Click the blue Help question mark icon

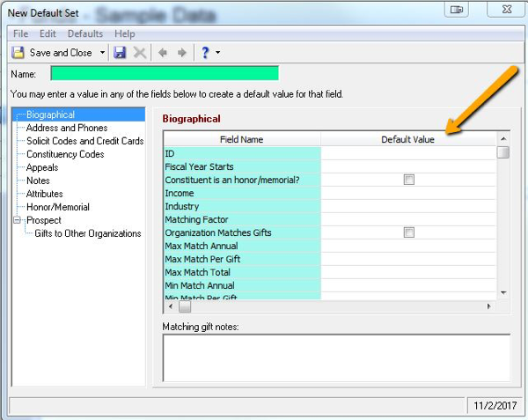tap(204, 53)
